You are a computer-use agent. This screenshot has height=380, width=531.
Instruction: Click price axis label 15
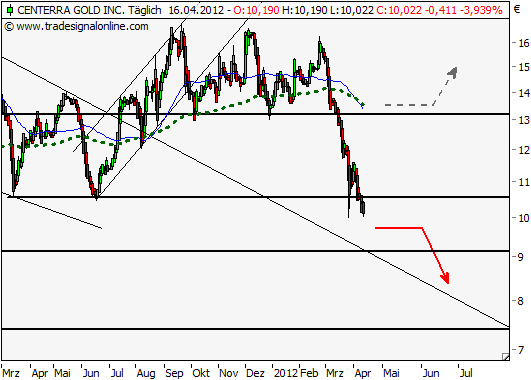coord(523,67)
